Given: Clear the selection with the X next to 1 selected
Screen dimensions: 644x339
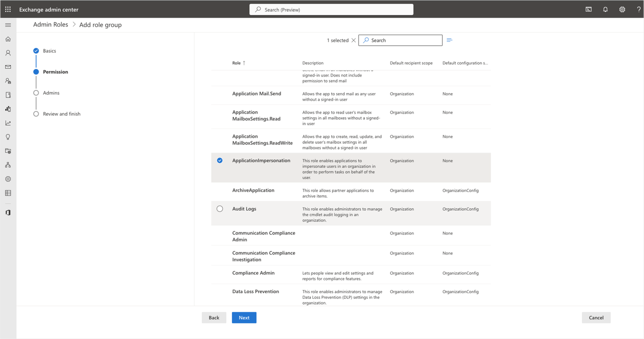Looking at the screenshot, I should (x=354, y=40).
